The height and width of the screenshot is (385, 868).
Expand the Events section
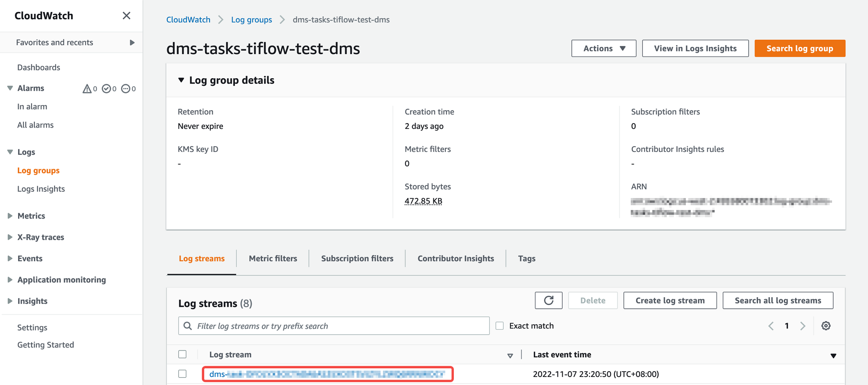10,258
